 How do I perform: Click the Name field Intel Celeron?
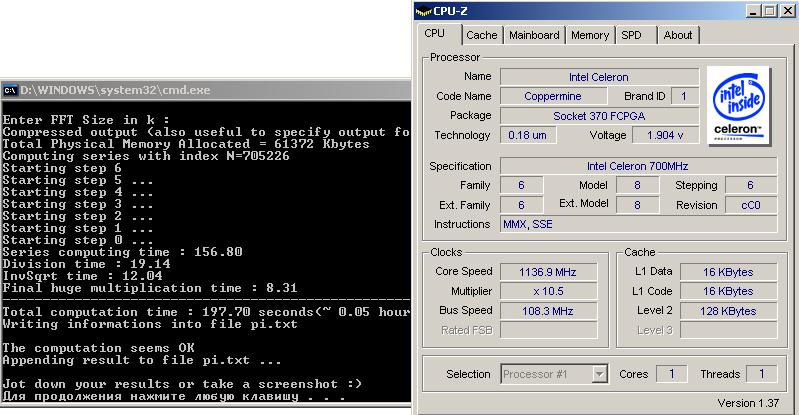pyautogui.click(x=599, y=77)
